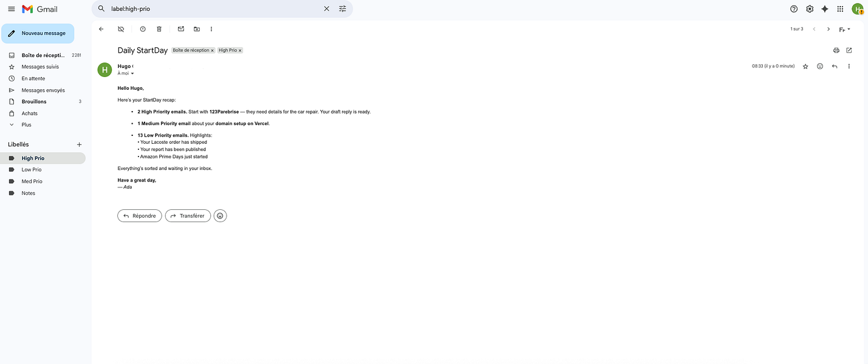Click the Gmail logo
The image size is (868, 364).
(x=40, y=9)
